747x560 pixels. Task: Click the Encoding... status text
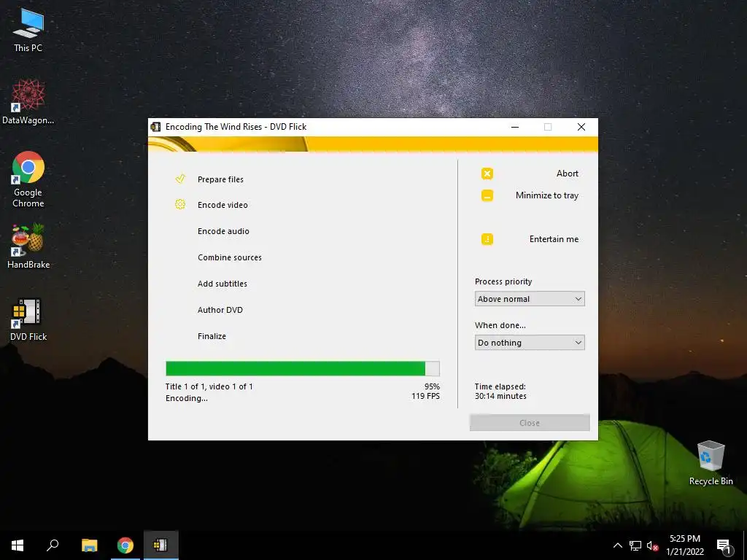(x=187, y=399)
